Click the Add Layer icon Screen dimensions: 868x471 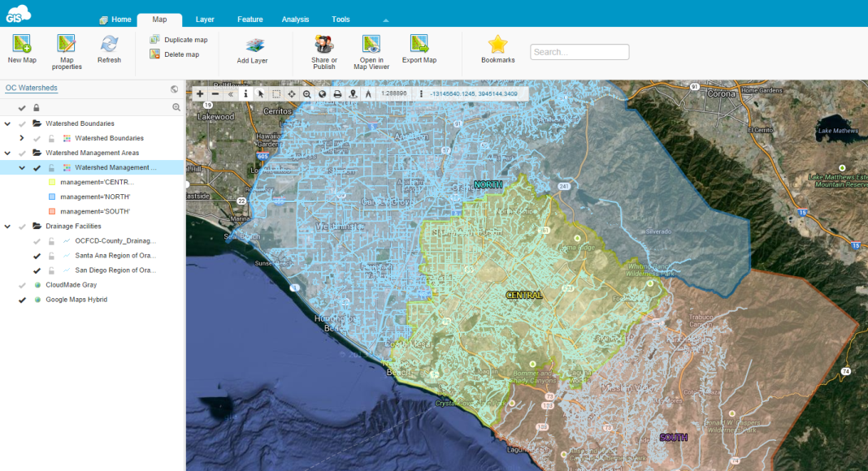[254, 45]
